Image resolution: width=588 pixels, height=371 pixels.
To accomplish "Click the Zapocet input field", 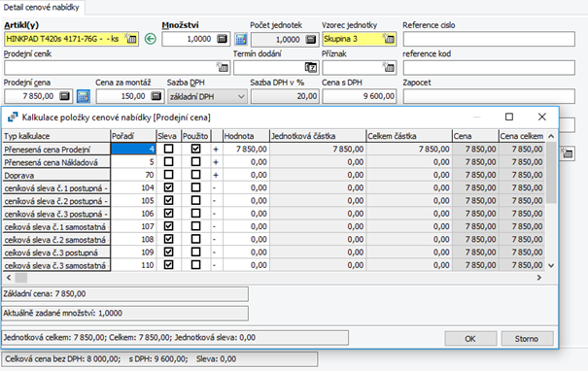I will coord(489,96).
